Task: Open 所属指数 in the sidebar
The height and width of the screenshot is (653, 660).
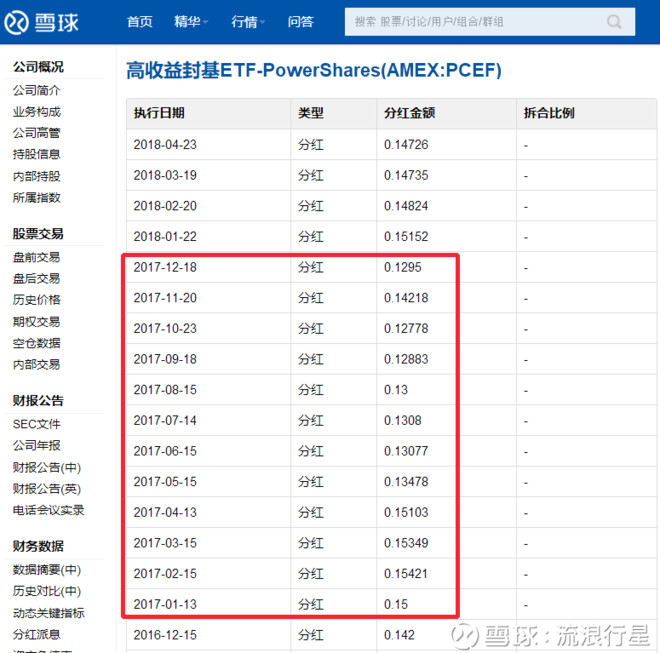Action: [37, 197]
